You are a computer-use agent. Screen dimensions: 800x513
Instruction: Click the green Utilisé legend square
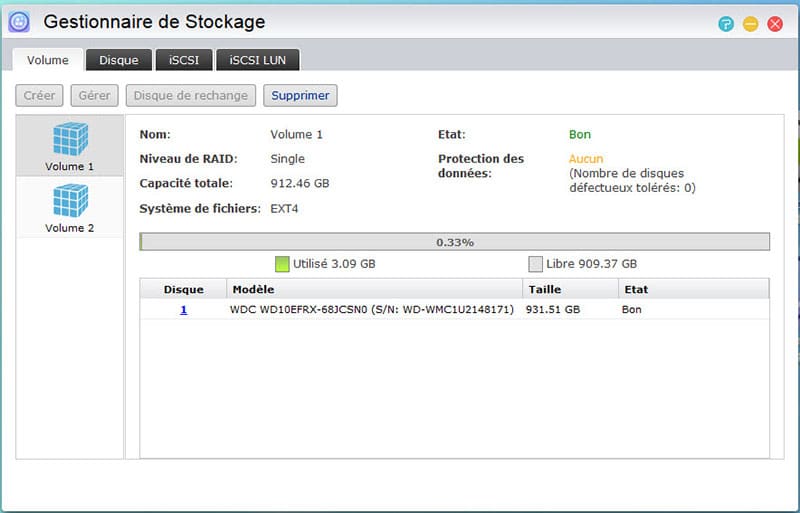point(282,264)
